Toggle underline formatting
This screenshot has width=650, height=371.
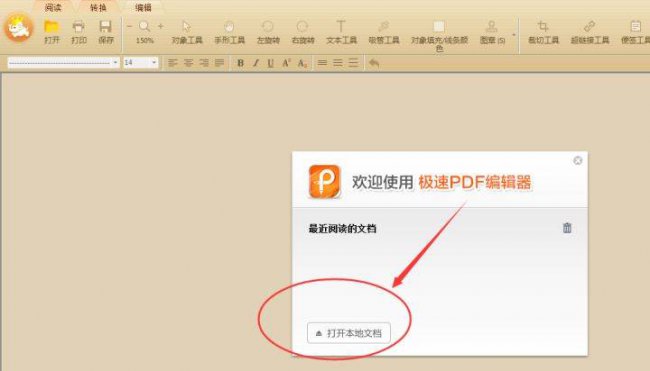tap(271, 63)
